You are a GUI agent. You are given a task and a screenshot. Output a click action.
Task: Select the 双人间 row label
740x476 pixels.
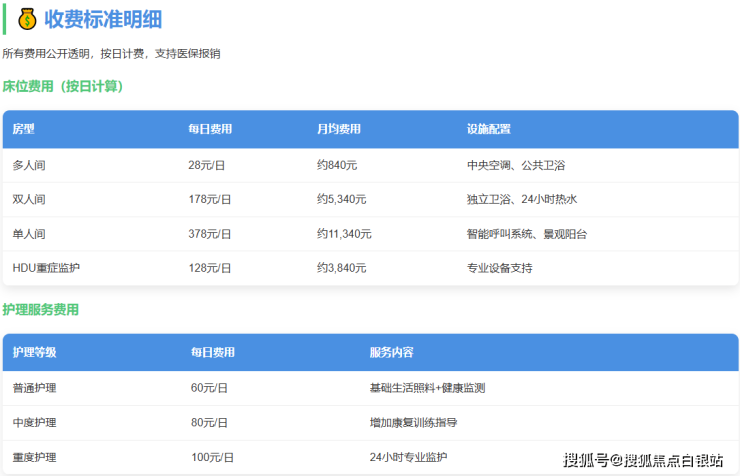pos(29,199)
